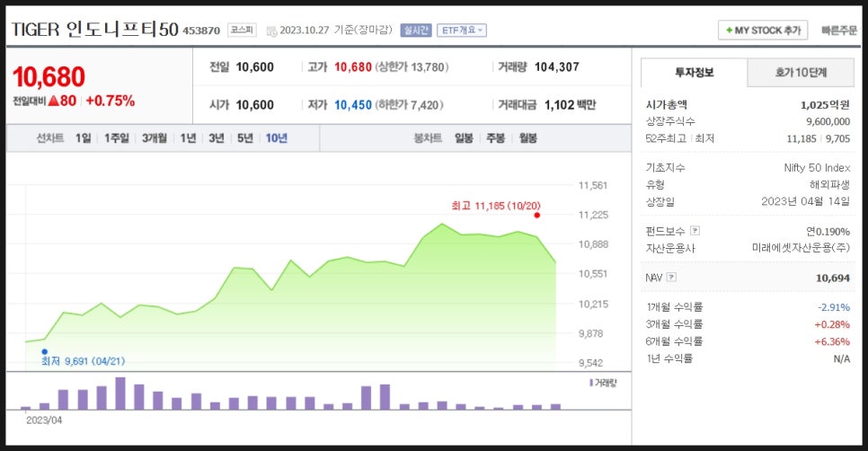Image resolution: width=868 pixels, height=451 pixels.
Task: Open the 펀드보수 help question icon
Action: point(695,231)
